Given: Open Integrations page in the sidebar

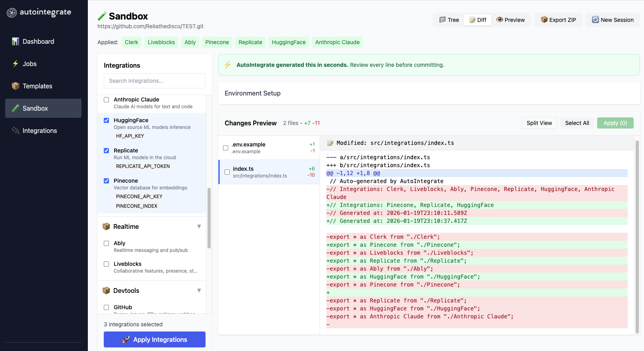Looking at the screenshot, I should coord(43,131).
